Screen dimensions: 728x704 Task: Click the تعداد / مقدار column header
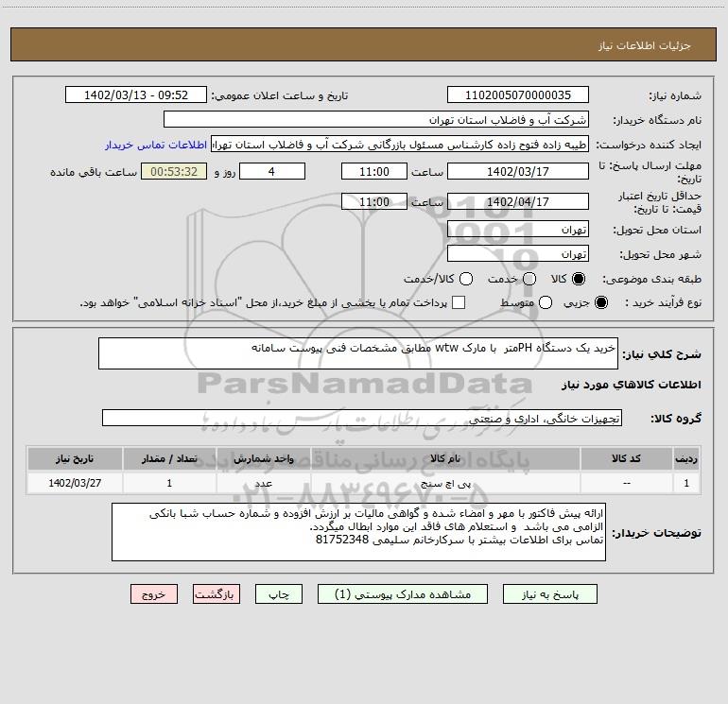pyautogui.click(x=169, y=458)
